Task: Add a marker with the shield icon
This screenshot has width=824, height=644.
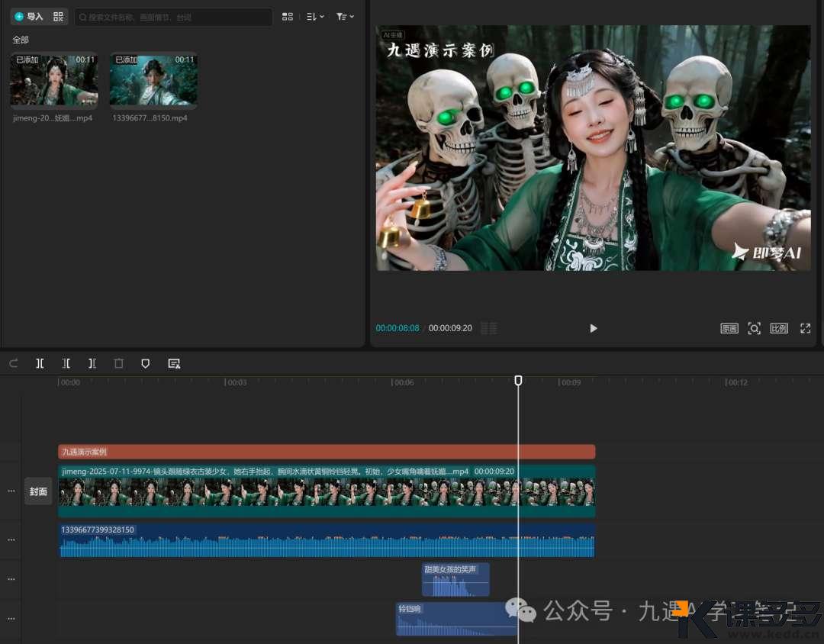Action: click(146, 363)
